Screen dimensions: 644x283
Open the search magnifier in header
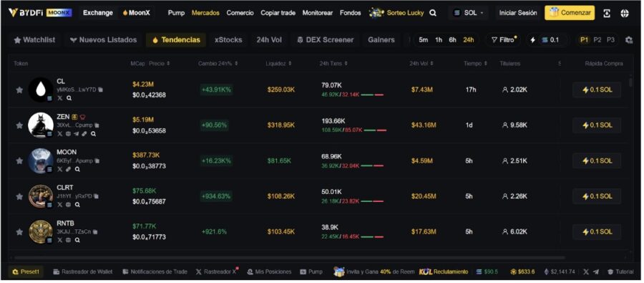click(432, 13)
